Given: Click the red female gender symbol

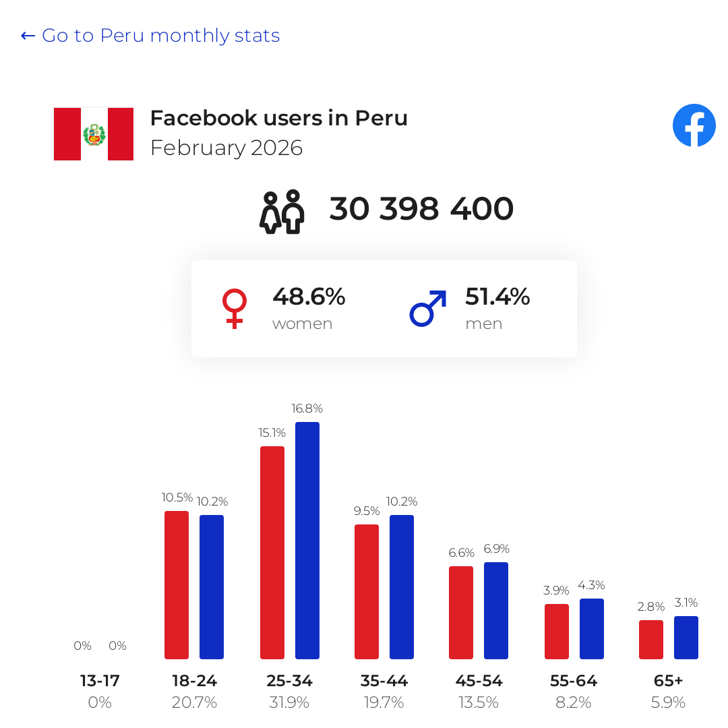Looking at the screenshot, I should click(x=235, y=309).
